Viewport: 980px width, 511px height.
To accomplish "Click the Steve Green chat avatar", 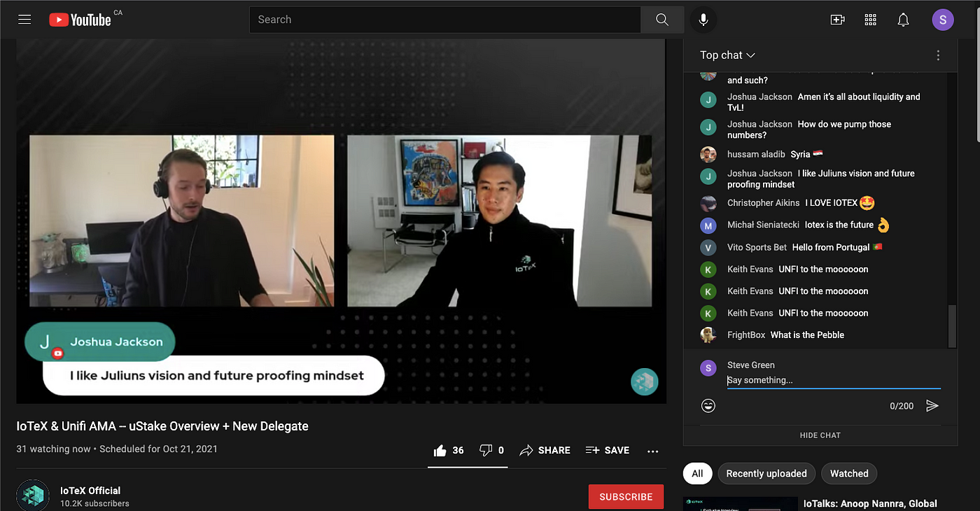I will click(x=708, y=367).
